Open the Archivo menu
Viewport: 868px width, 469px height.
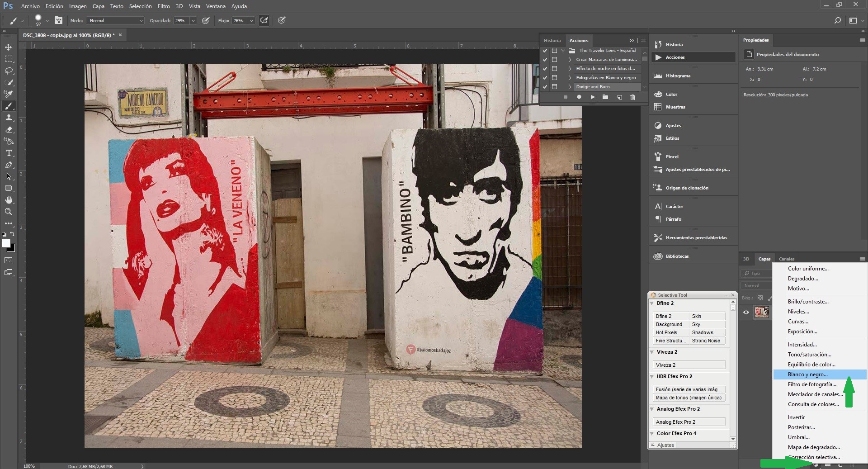[30, 6]
